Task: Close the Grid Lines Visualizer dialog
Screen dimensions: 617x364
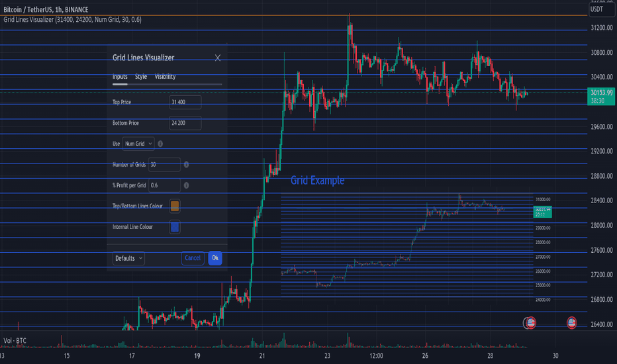Action: (218, 58)
